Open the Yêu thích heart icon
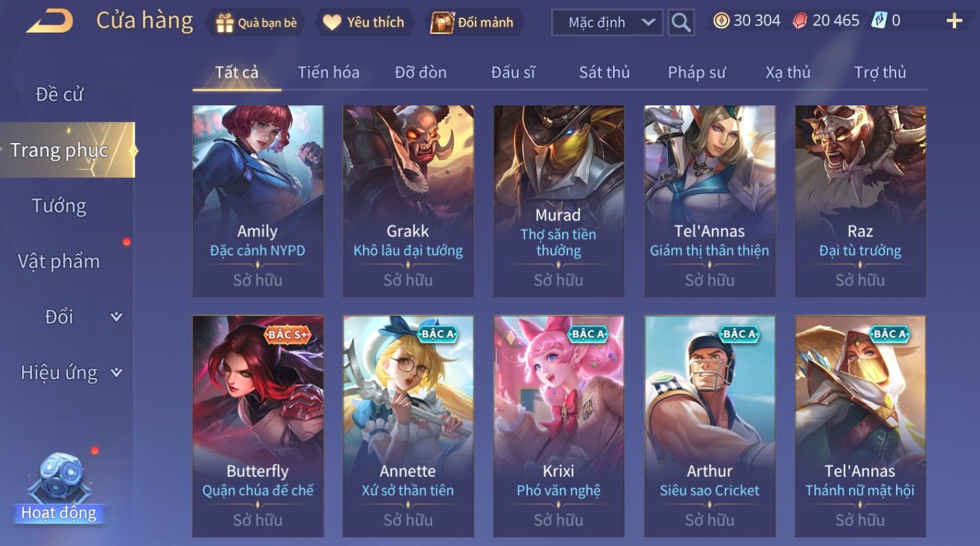This screenshot has height=546, width=980. [332, 23]
